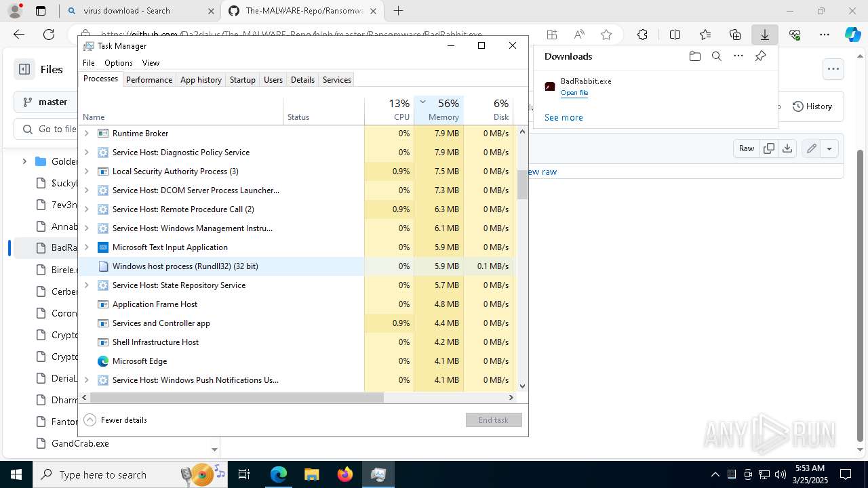Expand Local Security Authority Process row
The width and height of the screenshot is (868, 488).
click(x=86, y=171)
